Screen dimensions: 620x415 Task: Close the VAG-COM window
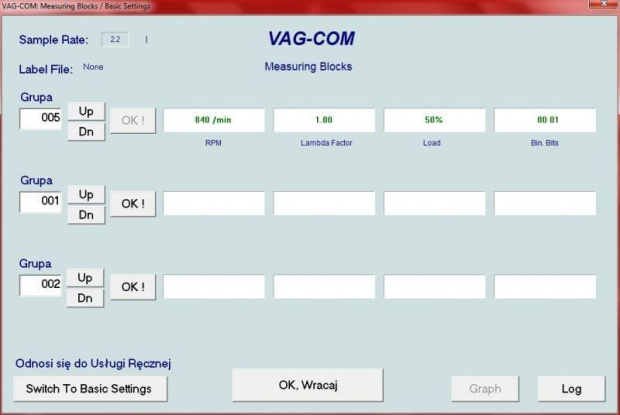coord(603,4)
